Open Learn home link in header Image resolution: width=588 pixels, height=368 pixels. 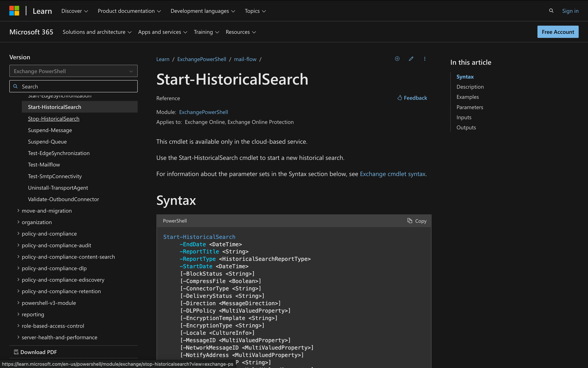(x=42, y=11)
